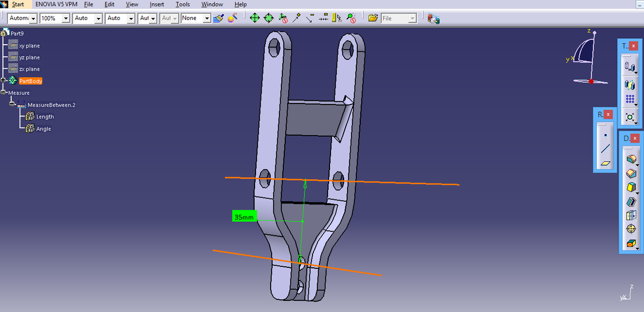
Task: Click the CATIA Start logo icon
Action: pyautogui.click(x=5, y=4)
